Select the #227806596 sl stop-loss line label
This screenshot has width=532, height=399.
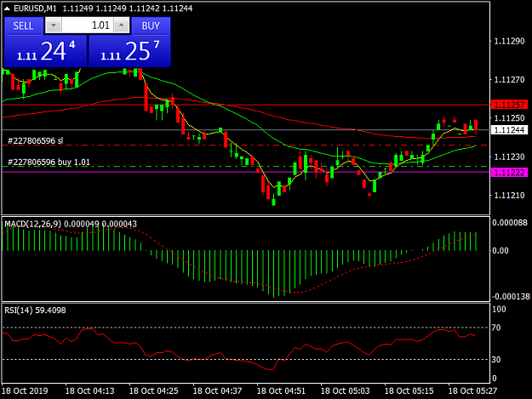pyautogui.click(x=35, y=140)
